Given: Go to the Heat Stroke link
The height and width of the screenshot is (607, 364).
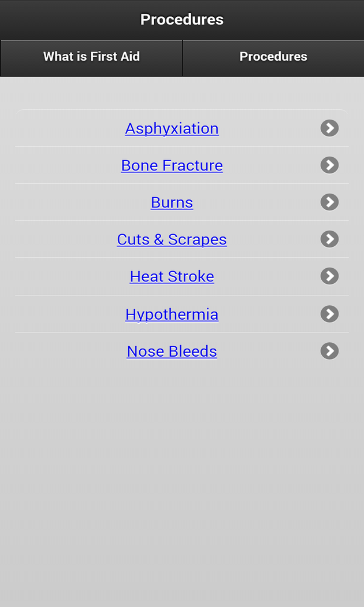Looking at the screenshot, I should 172,276.
